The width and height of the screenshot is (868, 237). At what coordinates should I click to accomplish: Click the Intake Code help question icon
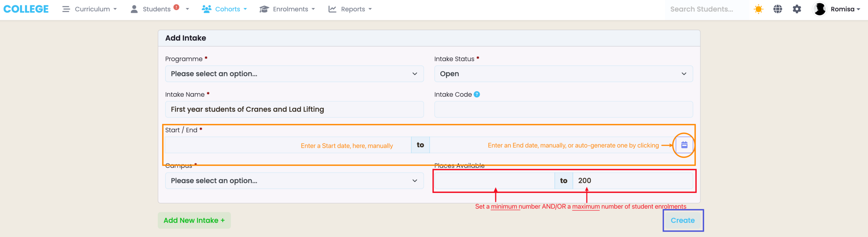tap(477, 94)
